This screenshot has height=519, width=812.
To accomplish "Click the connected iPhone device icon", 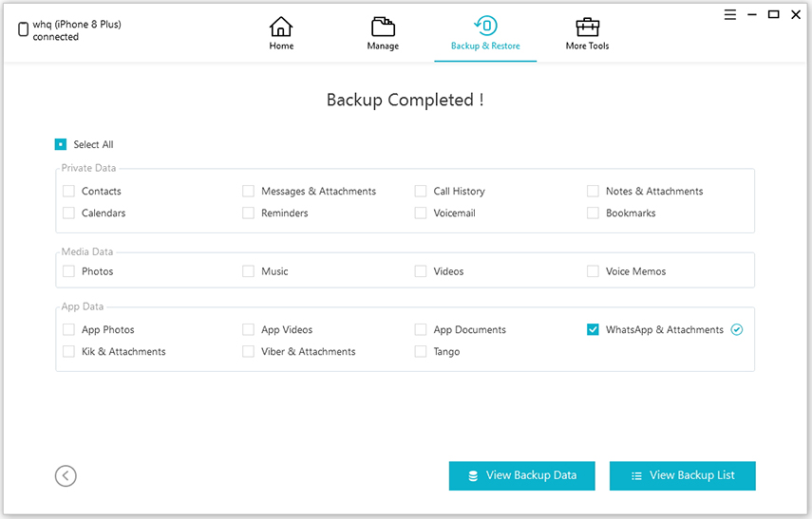I will [23, 29].
